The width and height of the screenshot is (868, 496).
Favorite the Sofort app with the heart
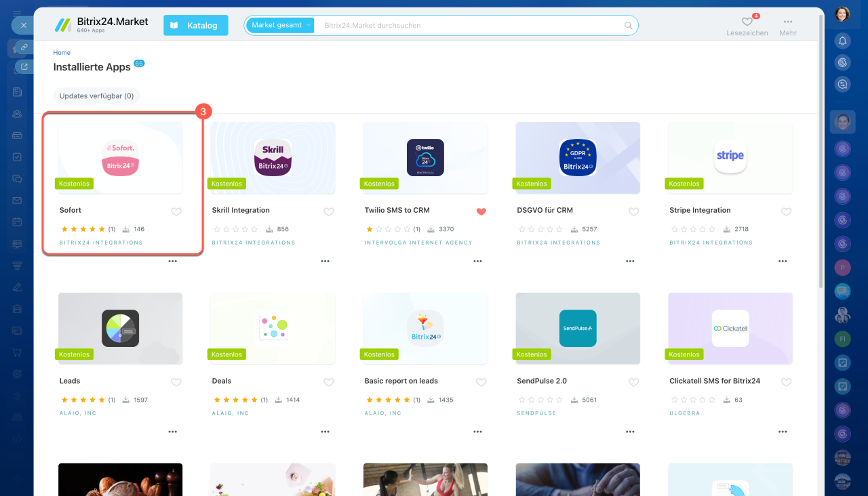(176, 211)
